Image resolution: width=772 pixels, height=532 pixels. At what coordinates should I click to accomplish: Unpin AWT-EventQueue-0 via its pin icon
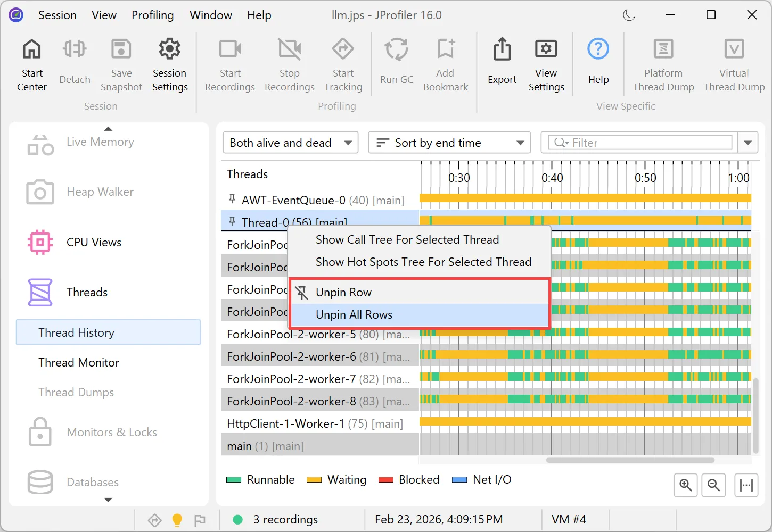coord(232,198)
